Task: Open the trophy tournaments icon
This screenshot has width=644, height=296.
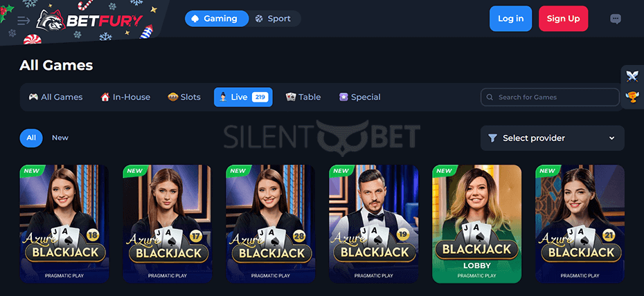Action: click(632, 97)
